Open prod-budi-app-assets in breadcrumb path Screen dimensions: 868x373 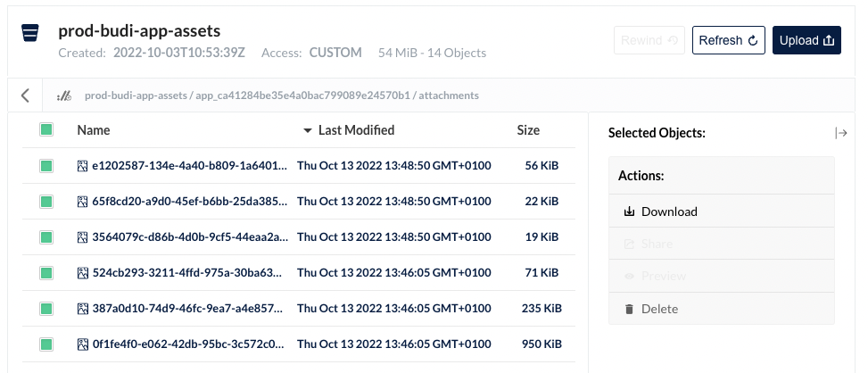pos(136,95)
